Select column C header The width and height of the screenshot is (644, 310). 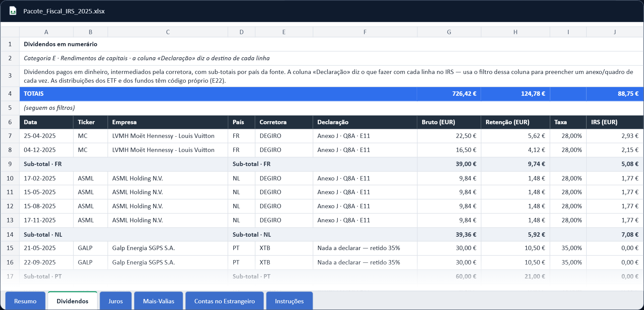pyautogui.click(x=168, y=32)
